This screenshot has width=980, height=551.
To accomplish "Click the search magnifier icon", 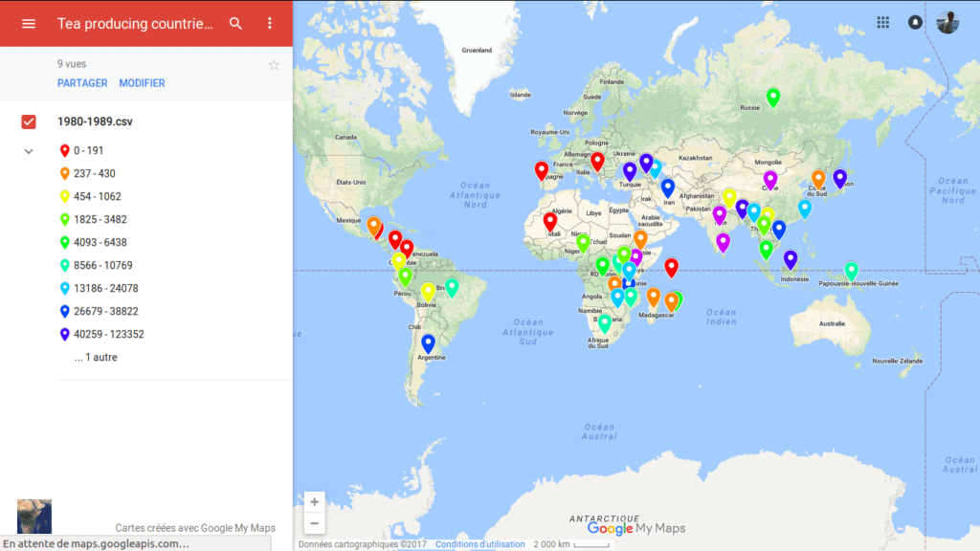I will (x=235, y=24).
